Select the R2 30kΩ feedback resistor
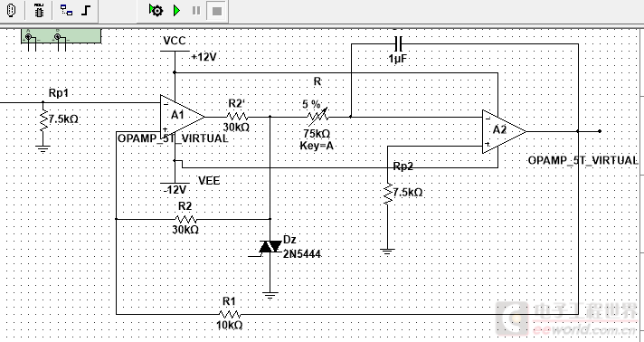The width and height of the screenshot is (644, 342). tap(185, 219)
